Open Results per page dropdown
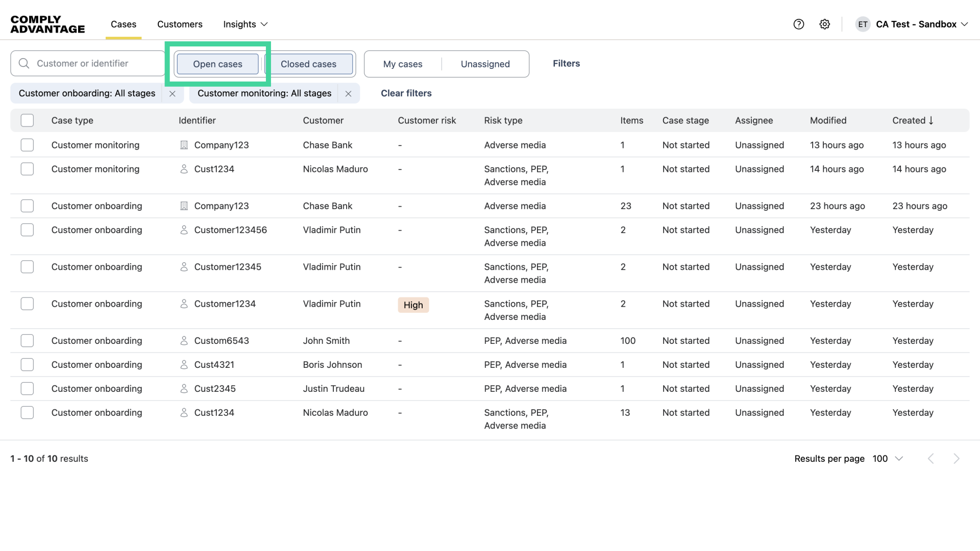The width and height of the screenshot is (980, 551). tap(888, 459)
